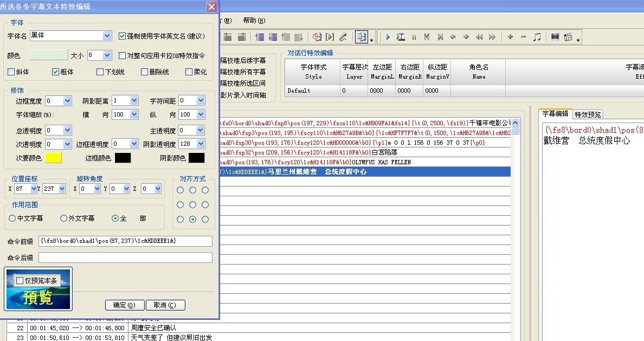Image resolution: width=644 pixels, height=341 pixels.
Task: Switch to the 特效预览 tab
Action: pyautogui.click(x=588, y=114)
